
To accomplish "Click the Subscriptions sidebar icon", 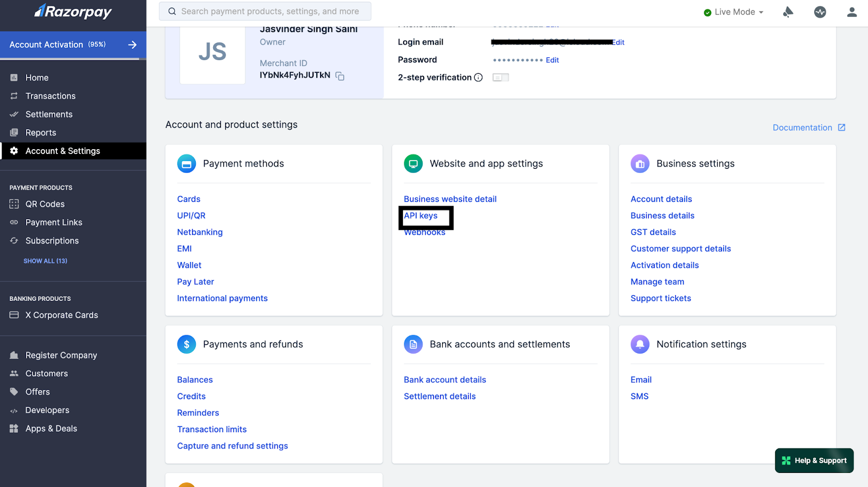I will (x=14, y=241).
